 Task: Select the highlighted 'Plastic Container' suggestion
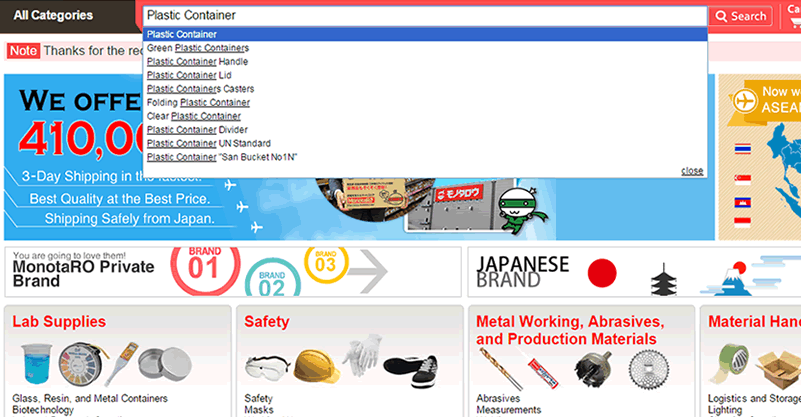(x=425, y=34)
